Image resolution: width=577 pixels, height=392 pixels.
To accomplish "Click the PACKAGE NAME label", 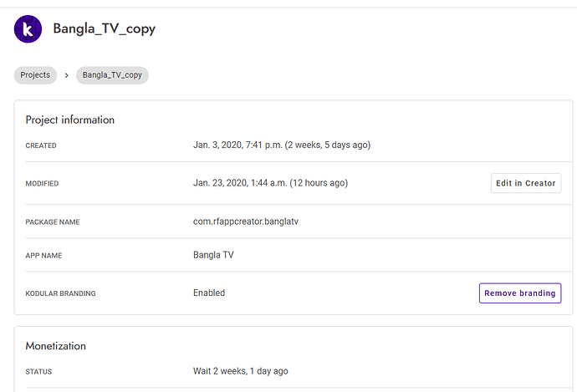I will [x=53, y=222].
